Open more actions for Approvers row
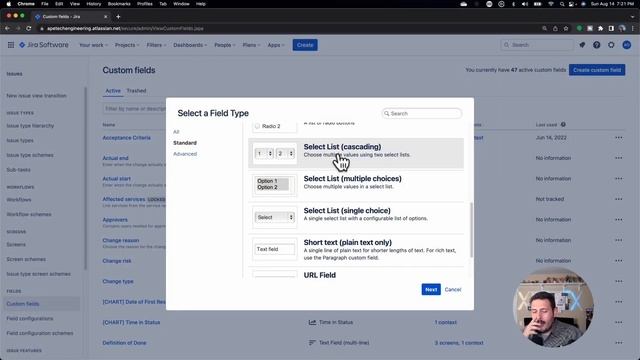Viewport: 640px width, 360px height. [x=619, y=220]
